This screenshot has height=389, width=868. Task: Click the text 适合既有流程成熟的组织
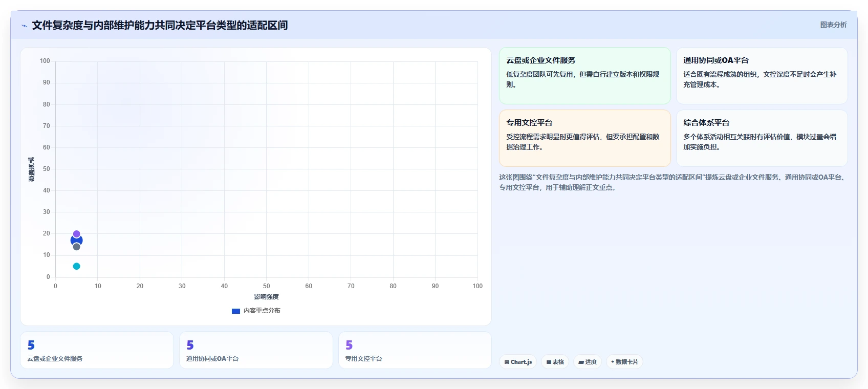click(x=720, y=74)
